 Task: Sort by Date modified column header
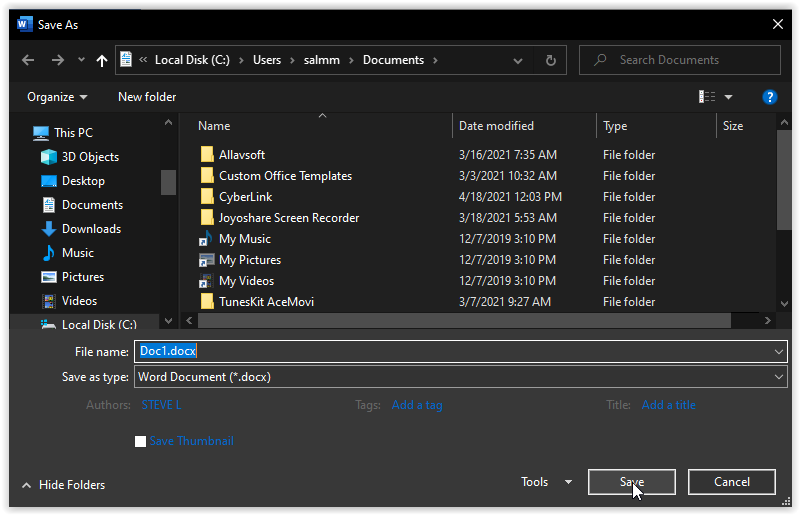(496, 126)
